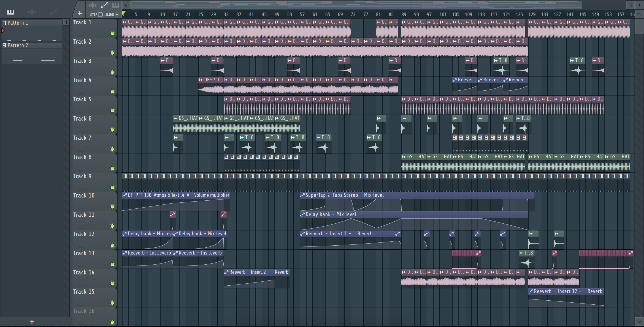This screenshot has width=644, height=327.
Task: Open Track 1 options via the three dots
Action: click(80, 35)
